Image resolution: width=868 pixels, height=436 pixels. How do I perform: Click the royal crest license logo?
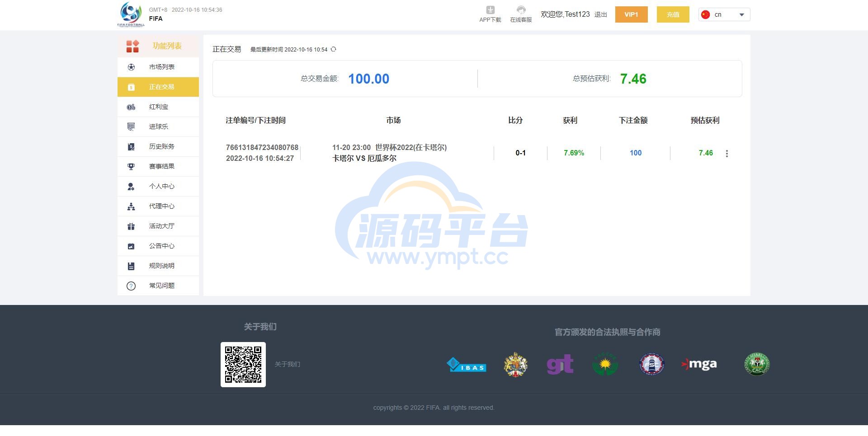pyautogui.click(x=515, y=365)
